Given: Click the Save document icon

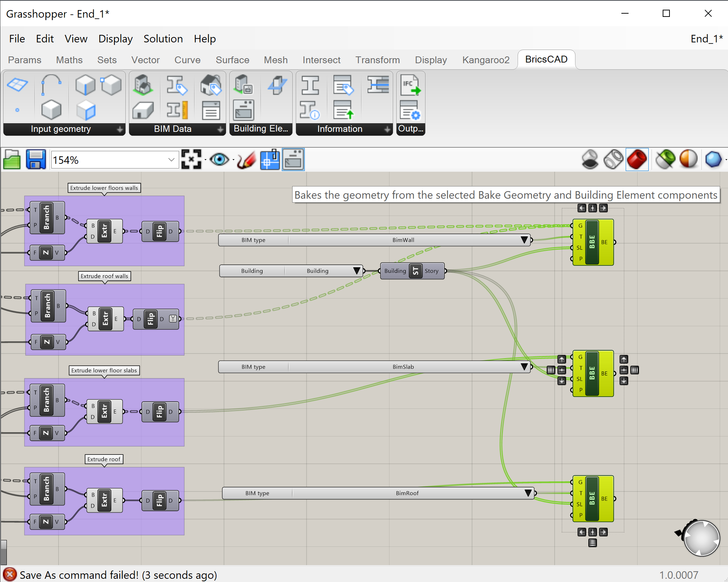Looking at the screenshot, I should (x=36, y=160).
